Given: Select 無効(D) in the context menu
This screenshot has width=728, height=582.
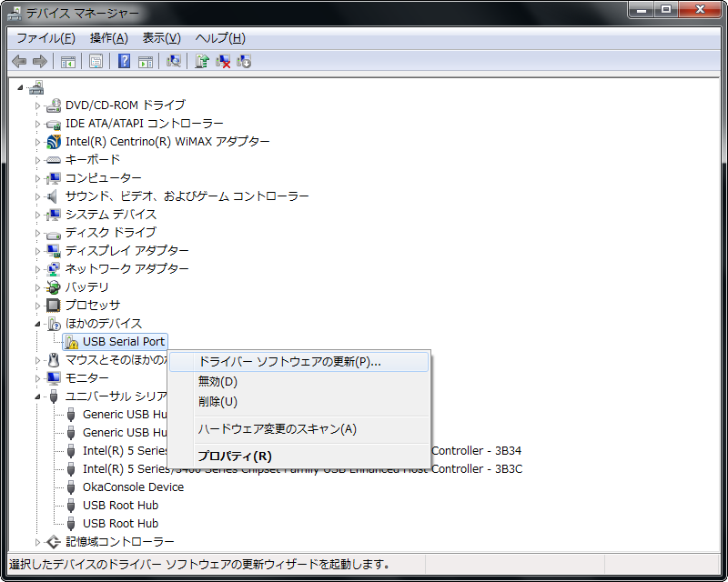Looking at the screenshot, I should click(217, 382).
